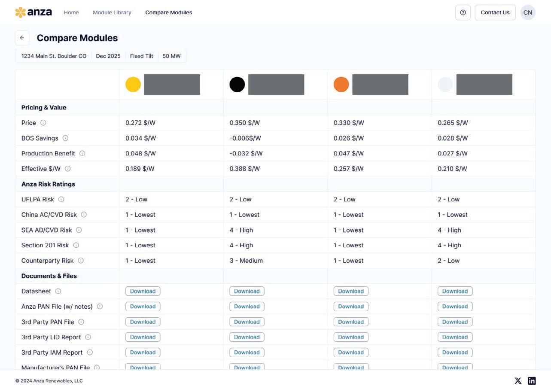Click the yellow module color circle
The width and height of the screenshot is (551, 392).
(133, 85)
